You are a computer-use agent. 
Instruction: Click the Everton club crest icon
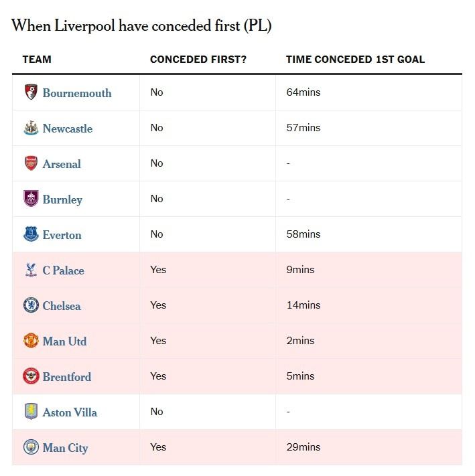pyautogui.click(x=30, y=235)
